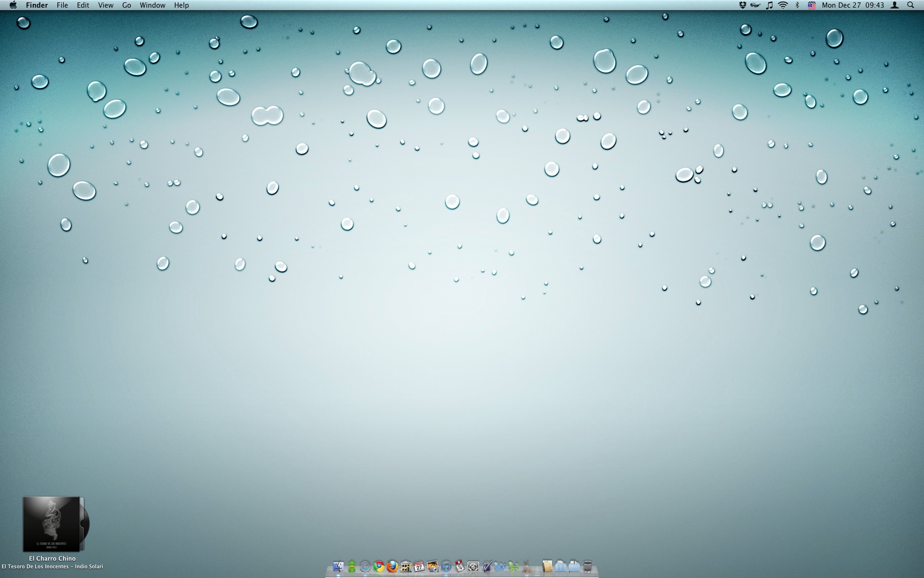Launch Google Chrome from the Dock
Screen dimensions: 924x578
tap(379, 566)
